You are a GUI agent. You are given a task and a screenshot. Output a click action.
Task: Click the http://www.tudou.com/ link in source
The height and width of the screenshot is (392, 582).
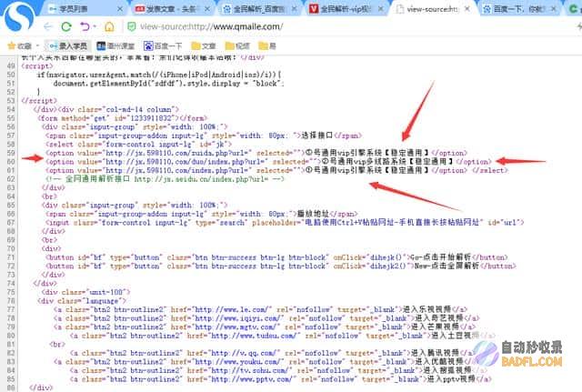[x=252, y=336]
